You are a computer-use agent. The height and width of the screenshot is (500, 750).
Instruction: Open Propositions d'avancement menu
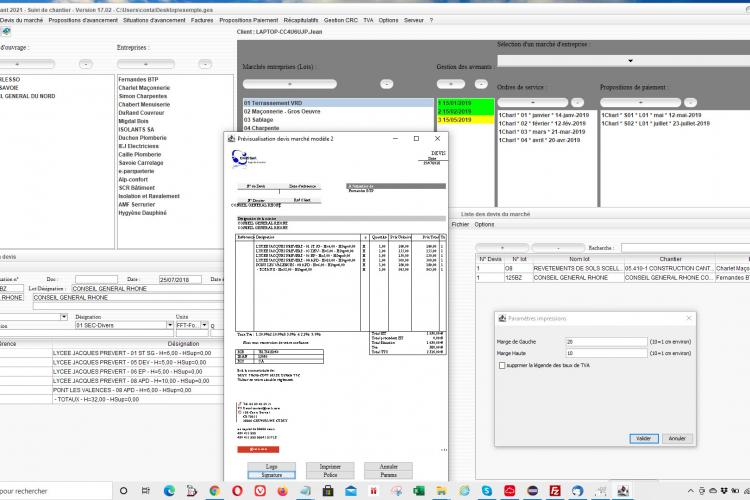(83, 20)
